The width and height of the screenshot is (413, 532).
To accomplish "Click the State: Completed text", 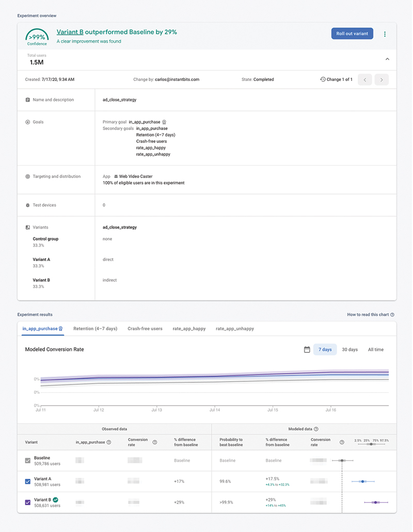I will click(258, 79).
